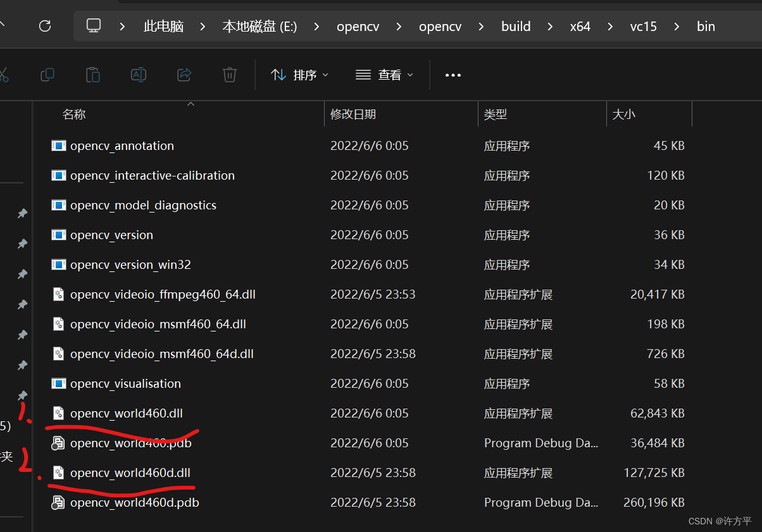The height and width of the screenshot is (532, 762).
Task: Navigate to the build folder via breadcrumb
Action: pos(515,26)
